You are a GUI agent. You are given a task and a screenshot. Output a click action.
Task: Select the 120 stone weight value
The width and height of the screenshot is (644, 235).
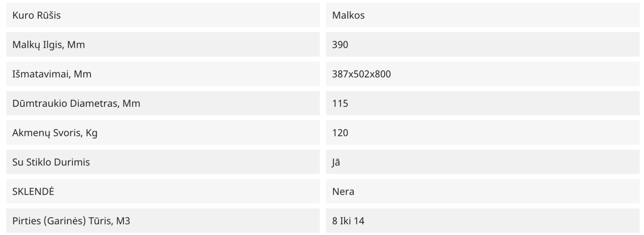pyautogui.click(x=340, y=133)
